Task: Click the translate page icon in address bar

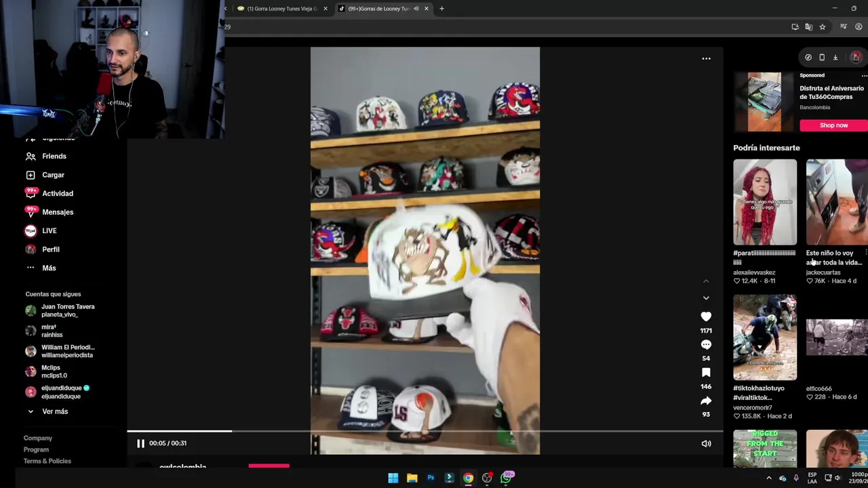Action: tap(808, 27)
